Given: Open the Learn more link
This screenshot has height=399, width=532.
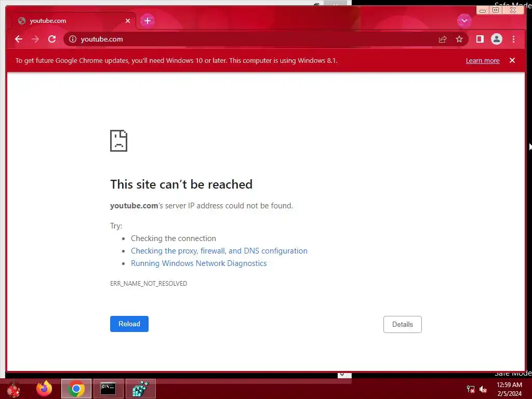Looking at the screenshot, I should tap(483, 60).
